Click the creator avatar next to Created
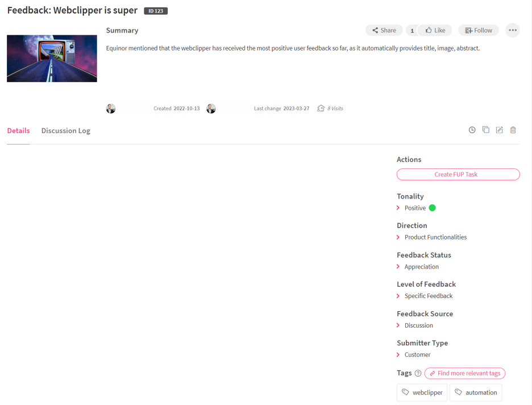Image resolution: width=532 pixels, height=405 pixels. 111,109
